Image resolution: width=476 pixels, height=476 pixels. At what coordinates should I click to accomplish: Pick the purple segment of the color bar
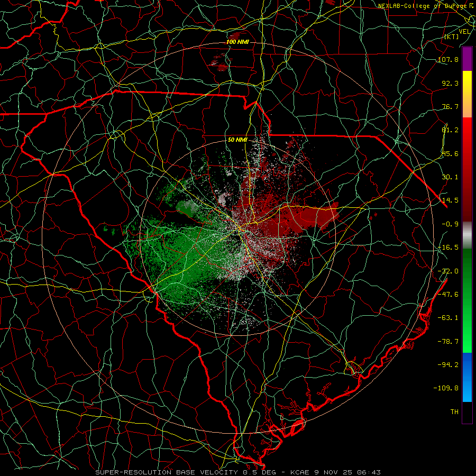click(x=467, y=59)
